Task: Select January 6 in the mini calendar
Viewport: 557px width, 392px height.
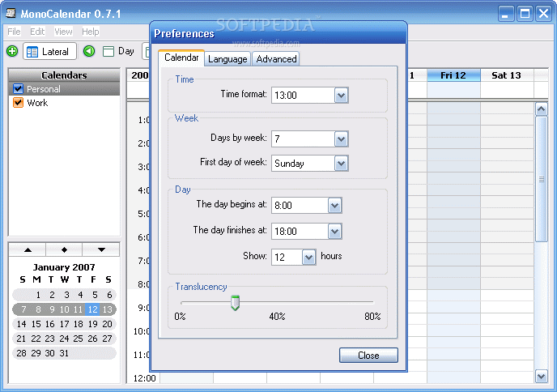Action: coord(109,295)
